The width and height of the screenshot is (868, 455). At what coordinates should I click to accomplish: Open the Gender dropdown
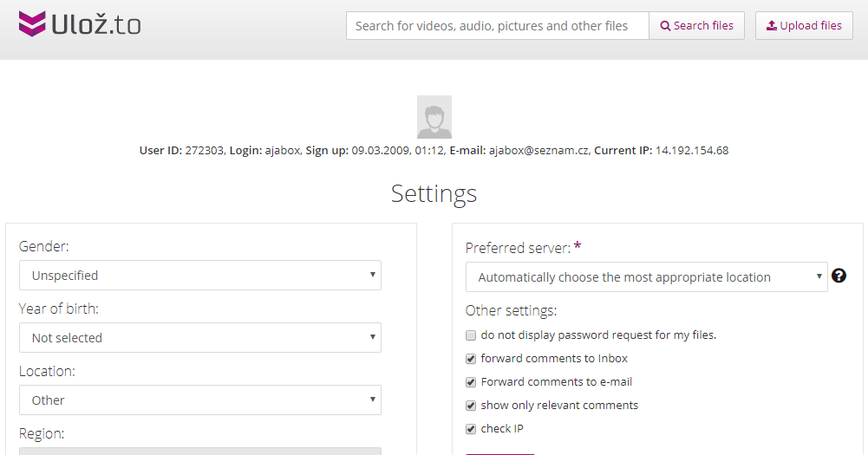coord(199,276)
